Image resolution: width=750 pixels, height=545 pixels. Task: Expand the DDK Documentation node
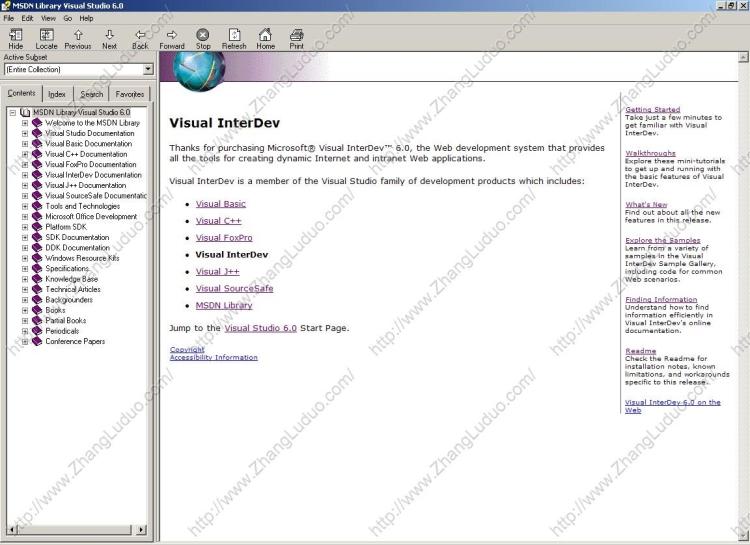coord(25,248)
